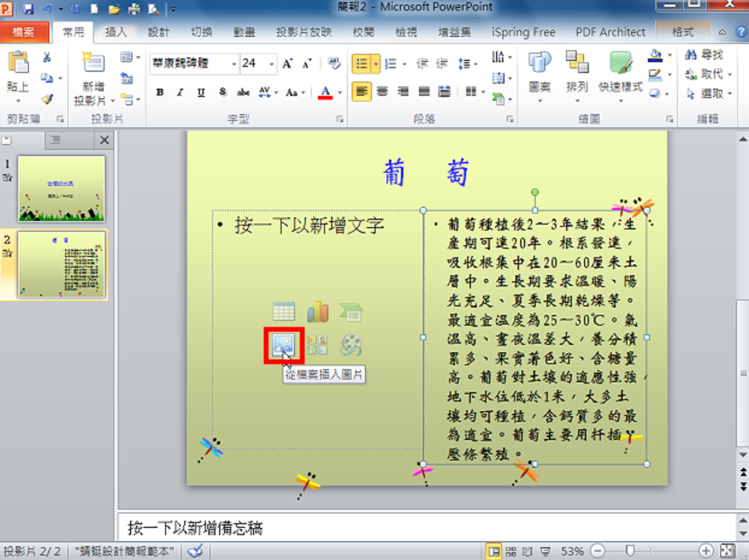Toggle Underline formatting
This screenshot has height=560, width=749.
coord(201,92)
